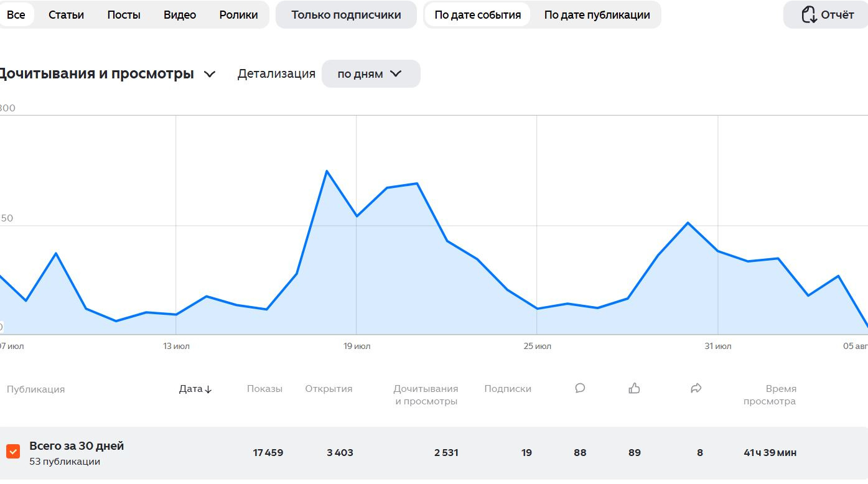Viewport: 868px width, 484px height.
Task: Click the "25 июл" chart axis label
Action: click(538, 346)
